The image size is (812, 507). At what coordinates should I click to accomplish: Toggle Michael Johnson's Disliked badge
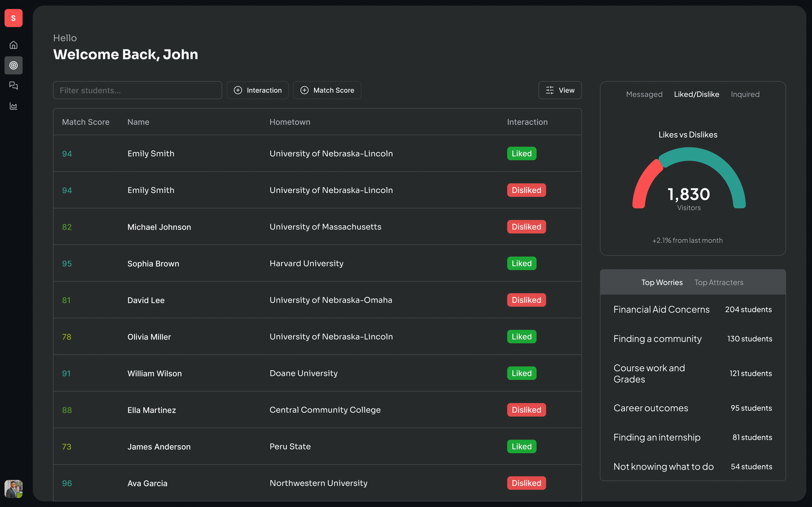point(526,227)
